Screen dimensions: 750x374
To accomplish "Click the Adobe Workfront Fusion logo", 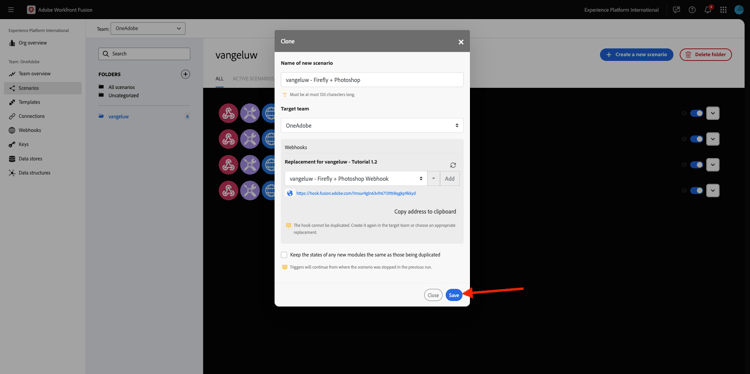I will 31,10.
